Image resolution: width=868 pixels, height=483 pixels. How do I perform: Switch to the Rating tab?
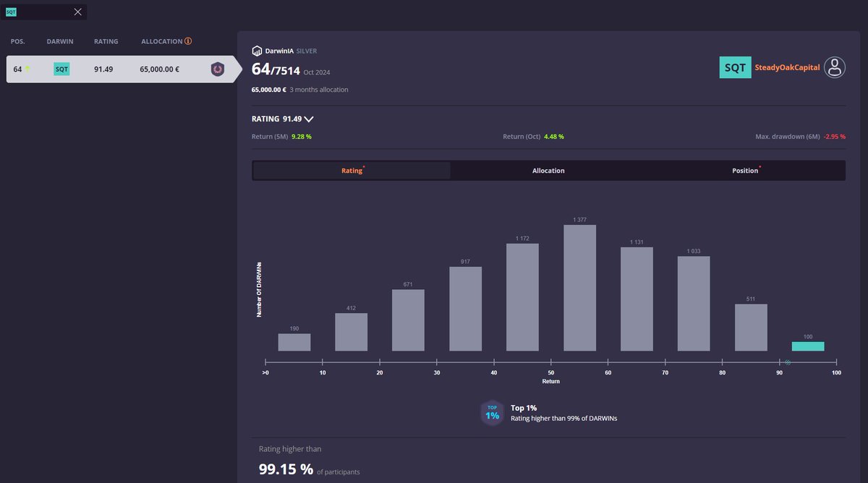pyautogui.click(x=352, y=171)
